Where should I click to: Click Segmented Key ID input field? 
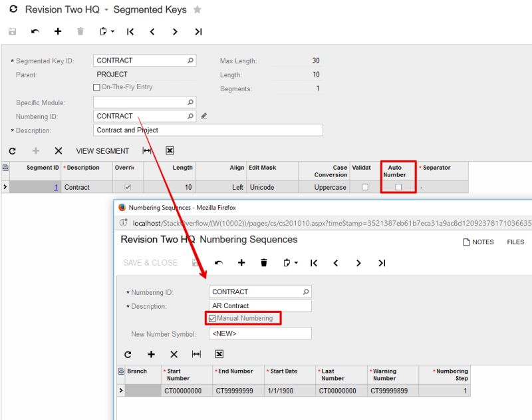coord(144,61)
